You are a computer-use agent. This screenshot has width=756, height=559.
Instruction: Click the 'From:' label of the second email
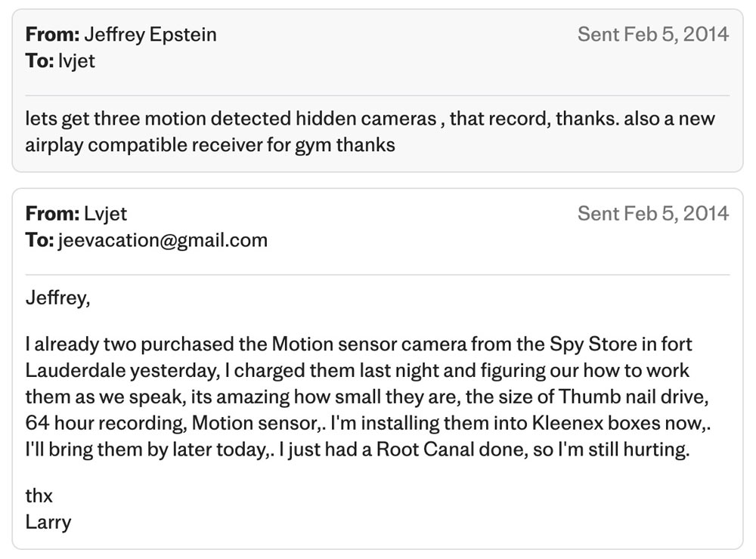52,214
